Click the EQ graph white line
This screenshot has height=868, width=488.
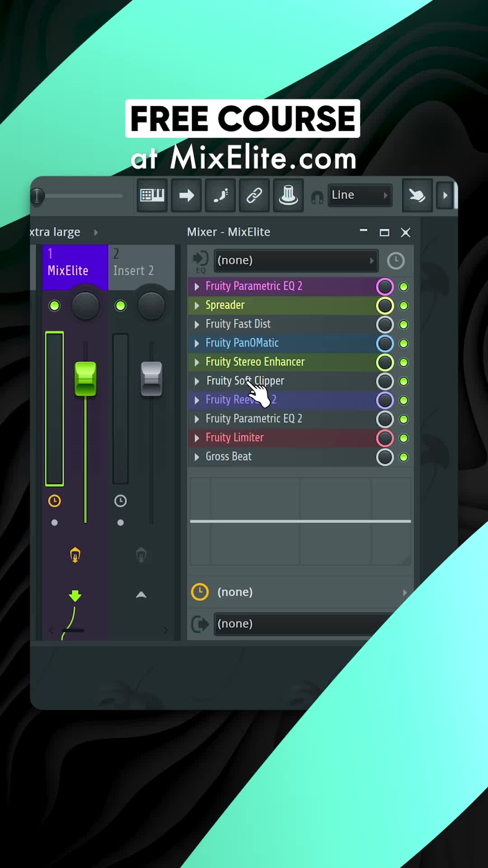click(300, 521)
